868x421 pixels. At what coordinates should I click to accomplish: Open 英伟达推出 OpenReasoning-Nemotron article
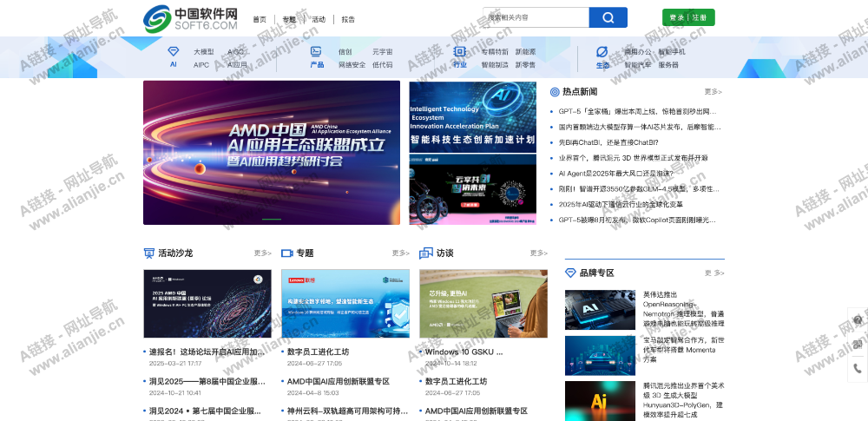click(x=684, y=308)
